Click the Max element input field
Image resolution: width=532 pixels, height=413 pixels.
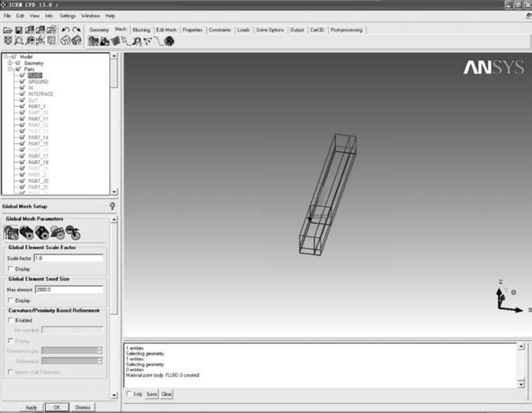click(x=69, y=290)
